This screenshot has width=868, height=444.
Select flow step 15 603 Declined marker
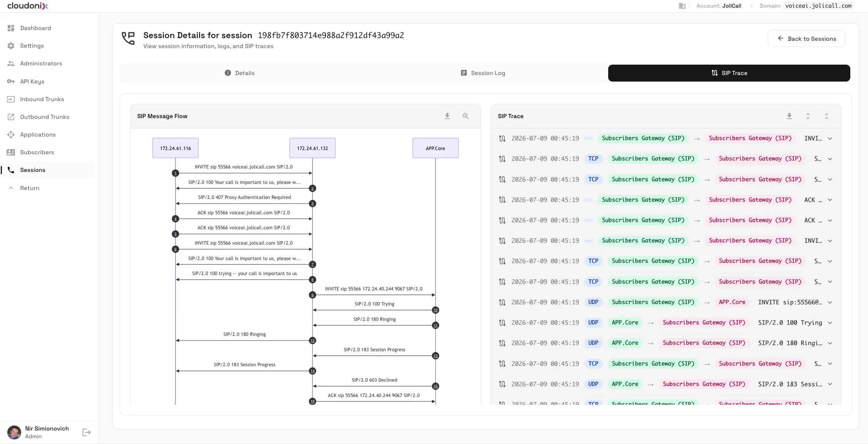coord(435,386)
